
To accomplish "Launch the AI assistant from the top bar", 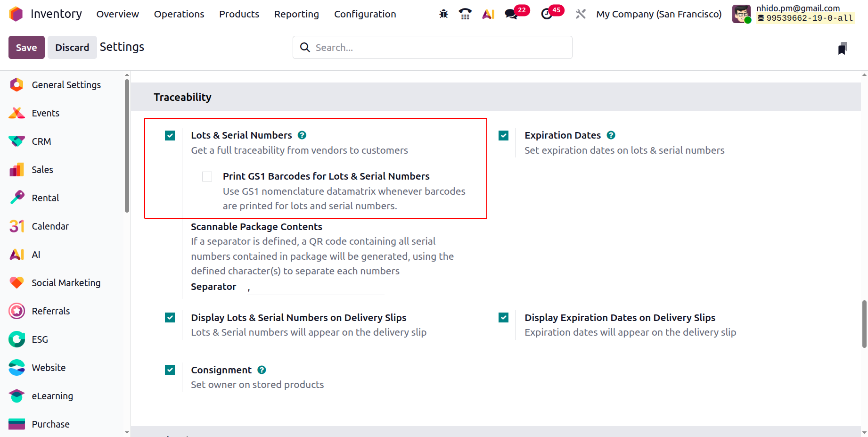I will tap(488, 14).
